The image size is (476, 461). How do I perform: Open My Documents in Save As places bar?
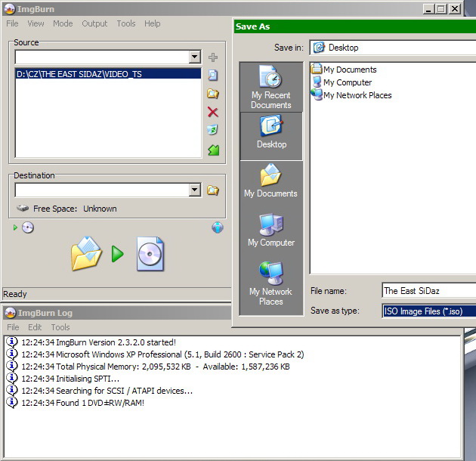click(270, 181)
